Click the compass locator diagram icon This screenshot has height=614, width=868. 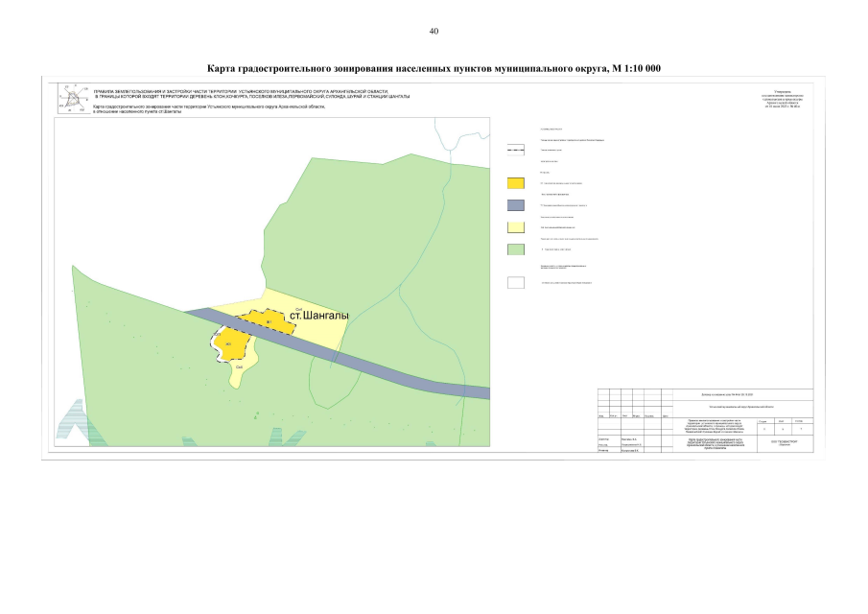[x=74, y=99]
